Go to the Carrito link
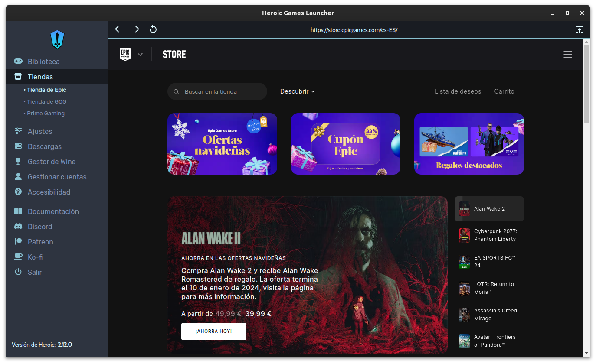596x364 pixels. click(504, 91)
